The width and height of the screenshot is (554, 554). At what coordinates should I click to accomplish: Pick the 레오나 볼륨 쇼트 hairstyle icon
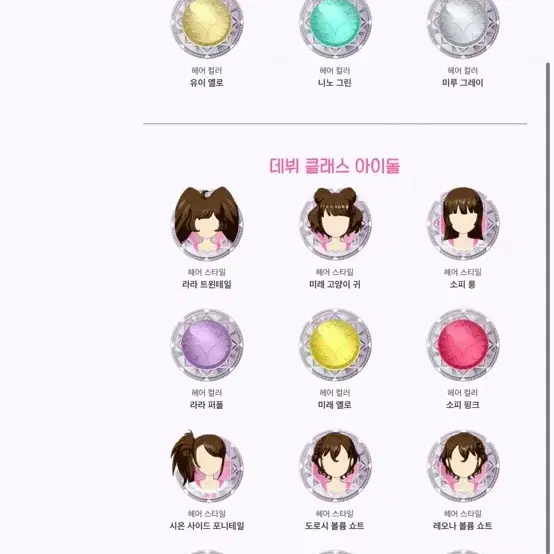click(x=463, y=466)
